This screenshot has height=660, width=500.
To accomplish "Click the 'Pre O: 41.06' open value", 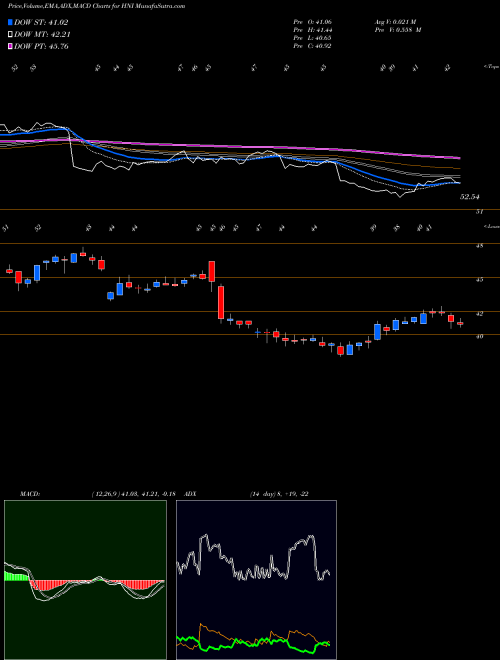I will (312, 22).
